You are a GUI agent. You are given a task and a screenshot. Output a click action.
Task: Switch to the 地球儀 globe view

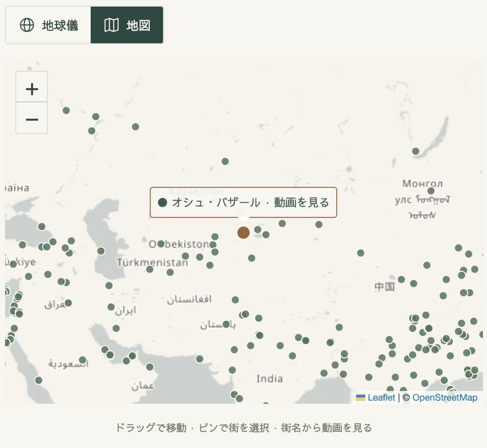[48, 25]
